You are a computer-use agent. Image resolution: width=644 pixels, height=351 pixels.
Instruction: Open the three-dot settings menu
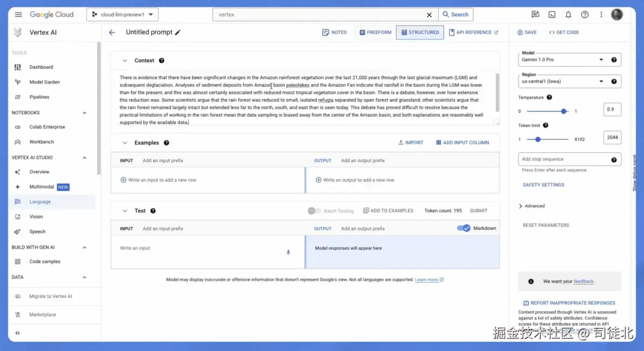click(601, 15)
